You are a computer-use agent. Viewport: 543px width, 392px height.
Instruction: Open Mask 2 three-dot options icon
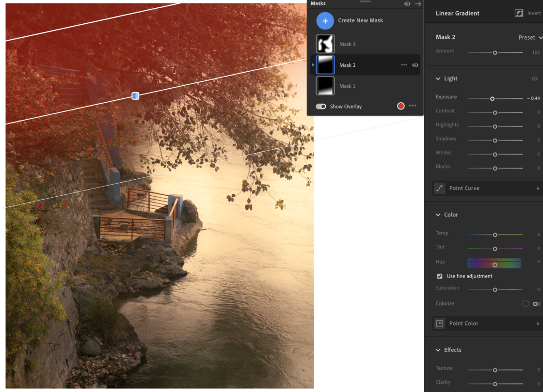click(x=404, y=65)
